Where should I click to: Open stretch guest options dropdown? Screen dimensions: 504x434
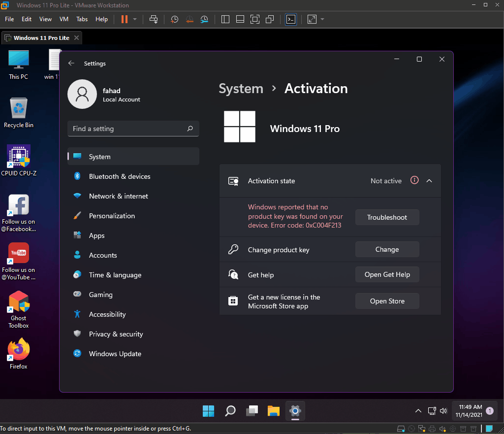coord(322,19)
